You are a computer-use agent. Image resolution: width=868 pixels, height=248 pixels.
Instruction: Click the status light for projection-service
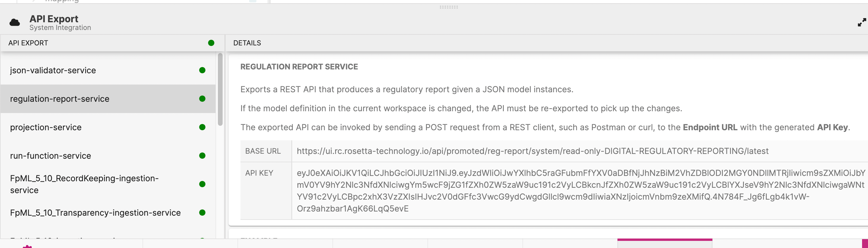pos(202,127)
